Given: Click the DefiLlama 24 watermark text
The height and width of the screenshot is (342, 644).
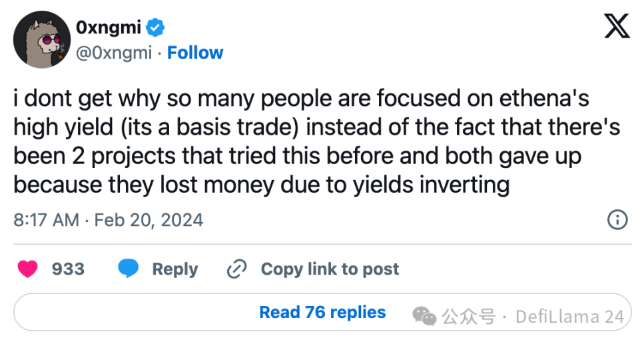Looking at the screenshot, I should [569, 317].
